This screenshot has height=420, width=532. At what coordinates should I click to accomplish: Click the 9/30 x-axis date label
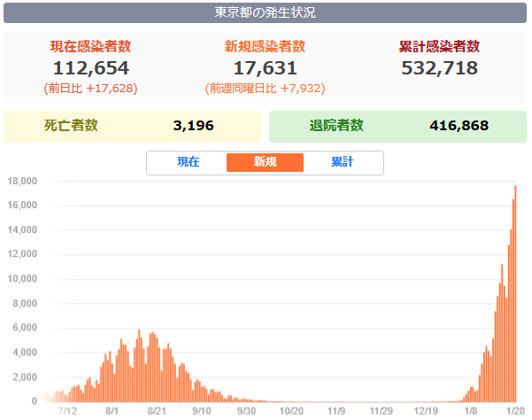click(246, 411)
